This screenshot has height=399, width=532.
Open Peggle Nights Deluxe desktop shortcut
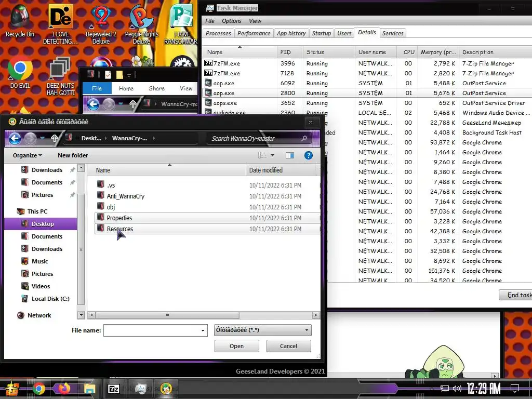(x=141, y=24)
